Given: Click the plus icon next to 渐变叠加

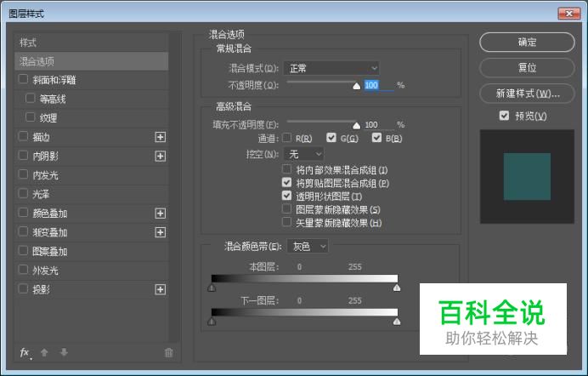Looking at the screenshot, I should (x=160, y=232).
